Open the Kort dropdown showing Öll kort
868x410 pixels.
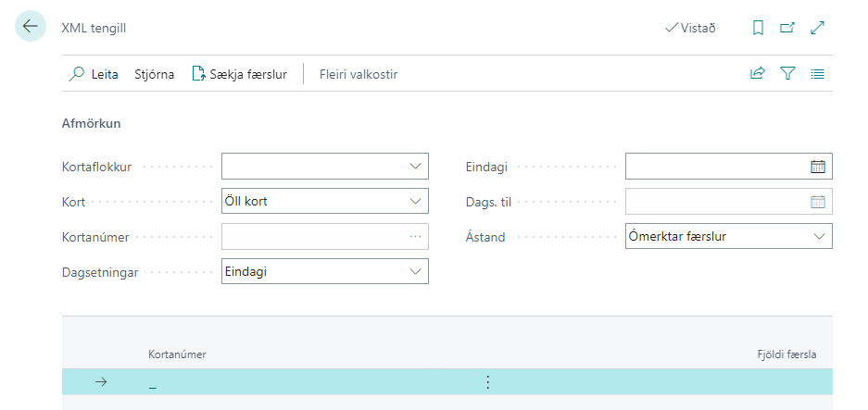click(415, 201)
